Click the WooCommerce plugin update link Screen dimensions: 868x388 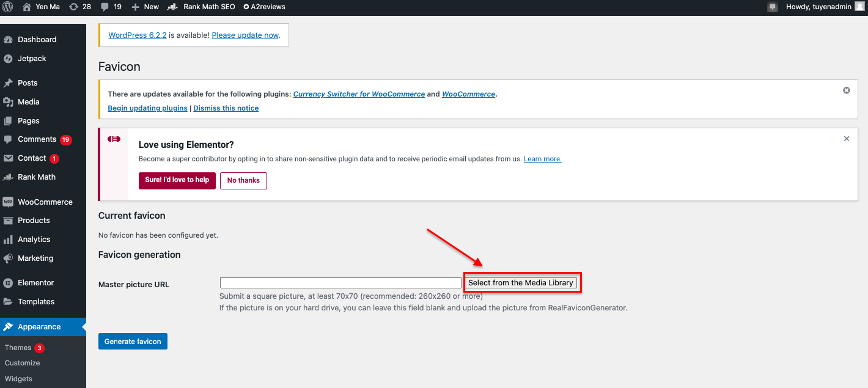pos(468,94)
